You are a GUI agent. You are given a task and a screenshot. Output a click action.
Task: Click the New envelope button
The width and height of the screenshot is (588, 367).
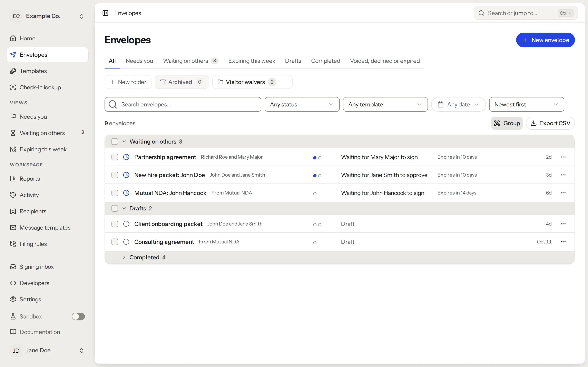[x=545, y=40]
